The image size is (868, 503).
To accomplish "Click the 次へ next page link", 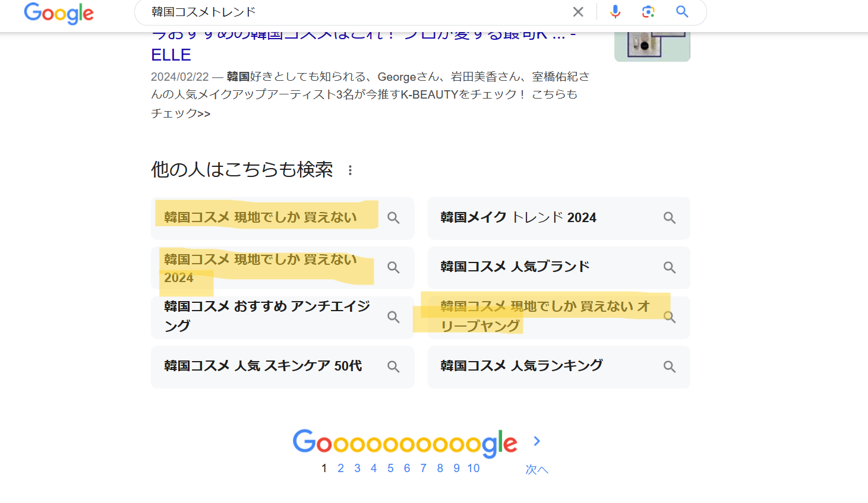I will point(537,469).
